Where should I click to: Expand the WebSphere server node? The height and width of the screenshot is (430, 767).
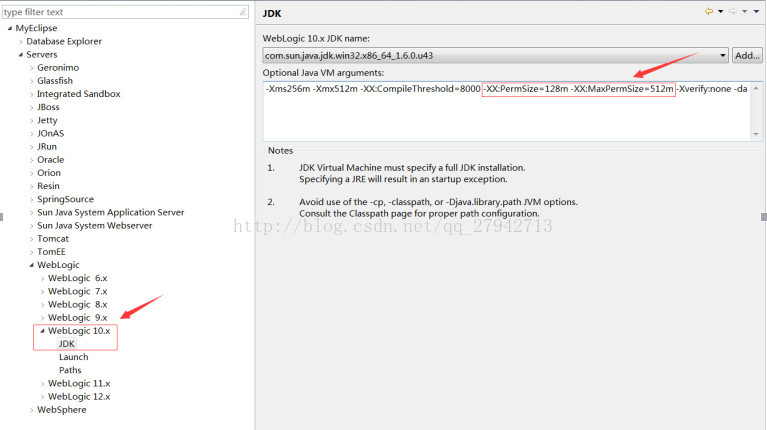(31, 410)
